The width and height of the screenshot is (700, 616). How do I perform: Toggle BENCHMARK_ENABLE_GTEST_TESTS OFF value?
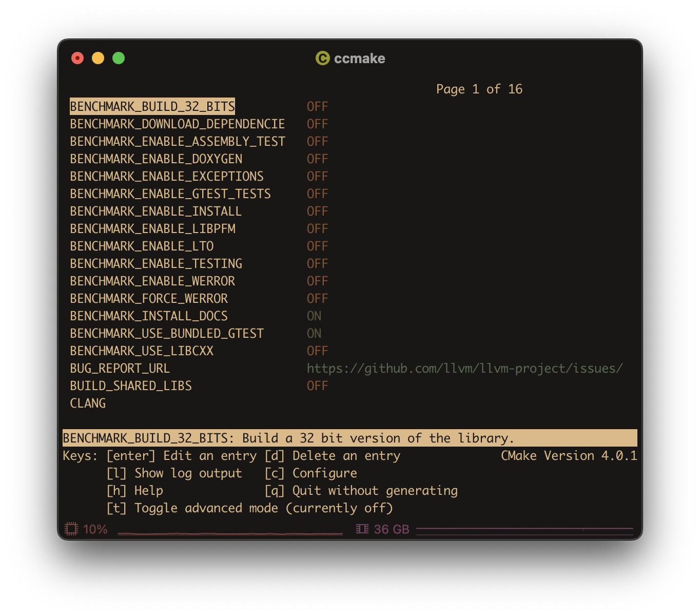(x=317, y=194)
